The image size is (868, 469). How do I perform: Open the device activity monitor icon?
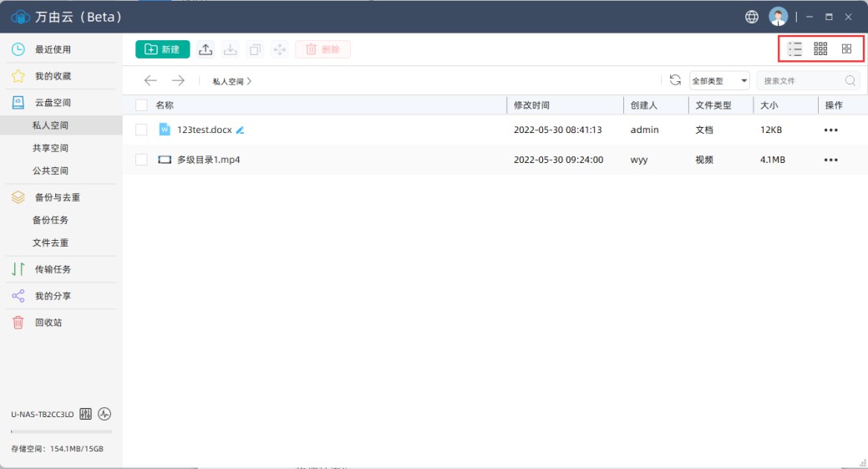click(104, 414)
